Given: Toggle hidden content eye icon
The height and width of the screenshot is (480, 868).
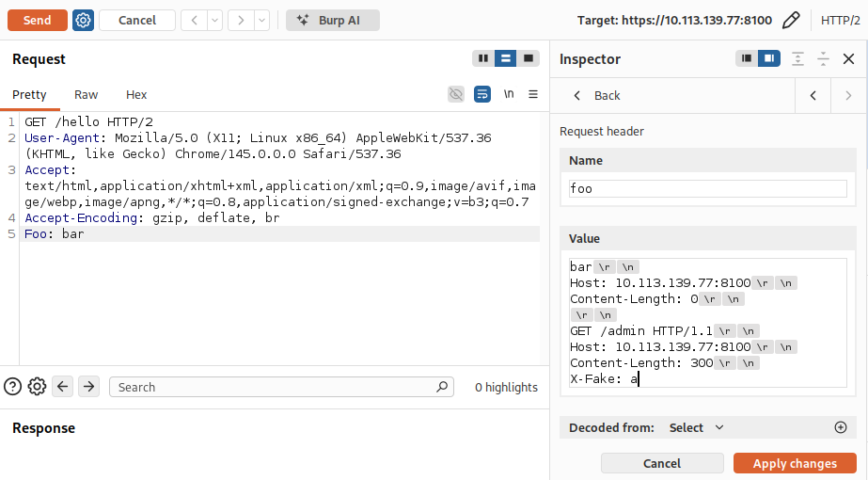Looking at the screenshot, I should 456,94.
